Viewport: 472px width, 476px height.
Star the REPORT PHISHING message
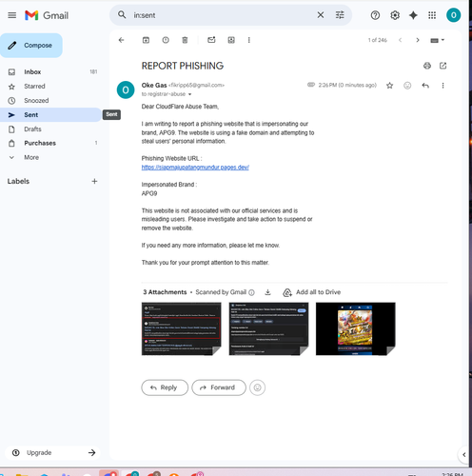click(390, 86)
